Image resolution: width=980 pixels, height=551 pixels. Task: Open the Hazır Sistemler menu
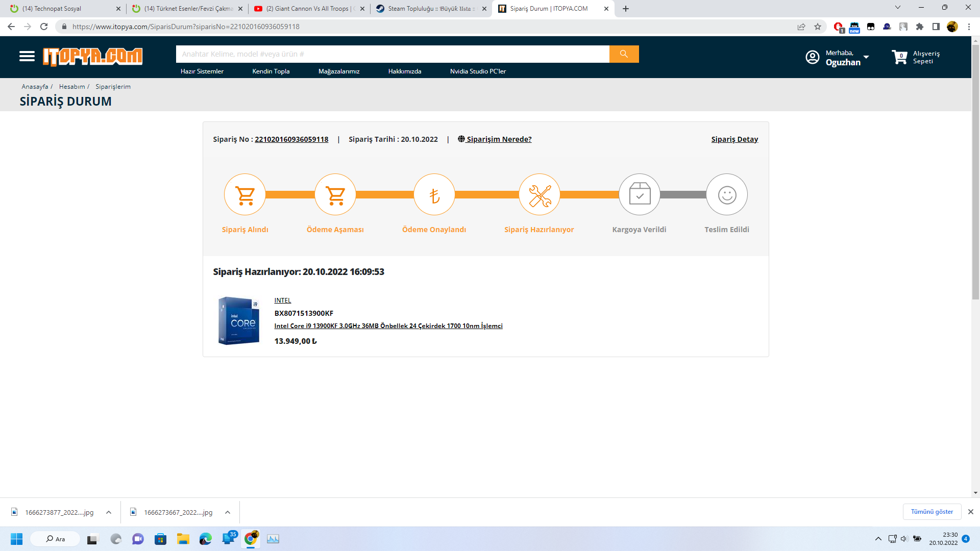[202, 71]
